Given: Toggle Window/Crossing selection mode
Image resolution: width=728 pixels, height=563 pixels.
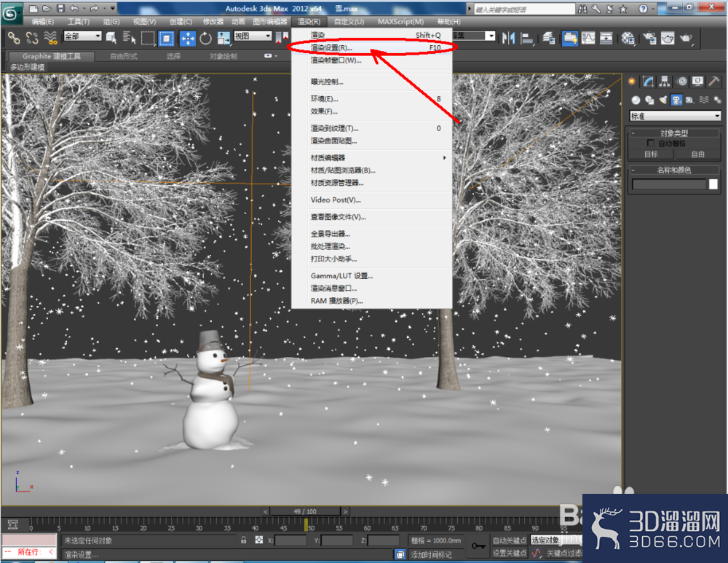Looking at the screenshot, I should (x=166, y=38).
